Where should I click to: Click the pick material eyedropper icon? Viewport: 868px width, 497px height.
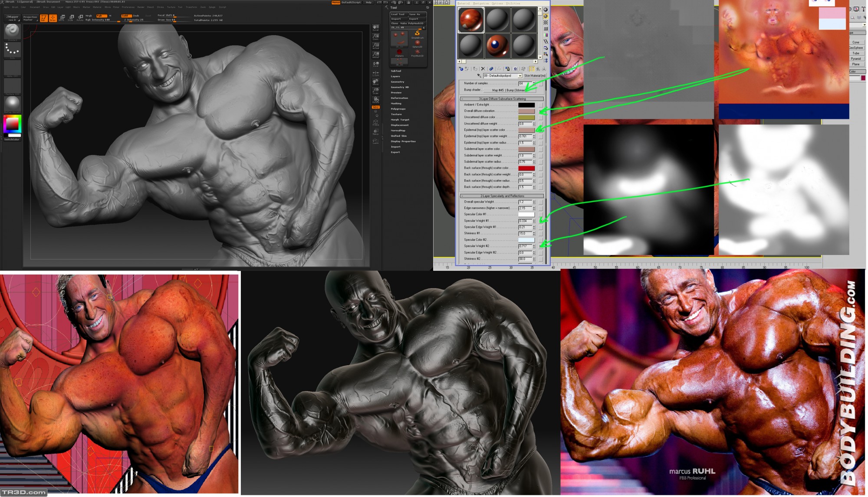point(479,75)
